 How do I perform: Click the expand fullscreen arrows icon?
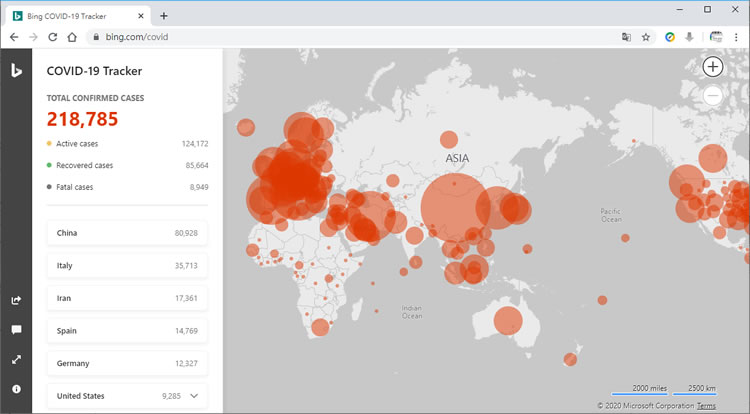pyautogui.click(x=16, y=359)
